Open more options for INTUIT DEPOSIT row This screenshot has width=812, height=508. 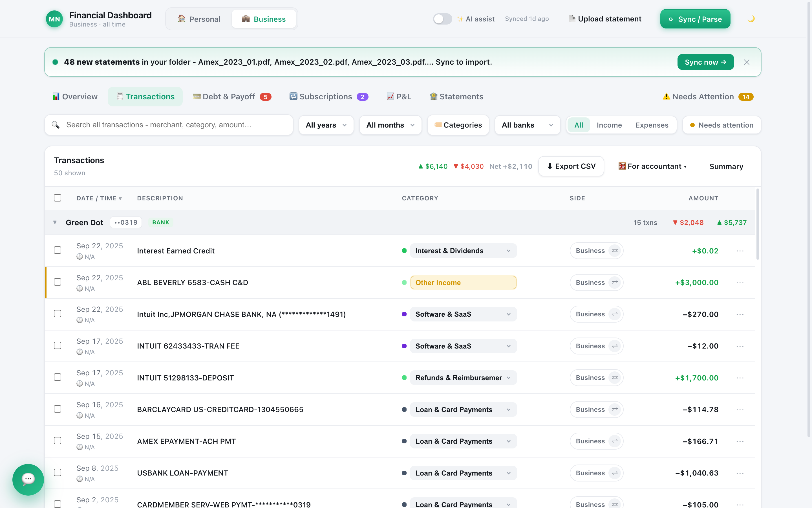point(740,378)
